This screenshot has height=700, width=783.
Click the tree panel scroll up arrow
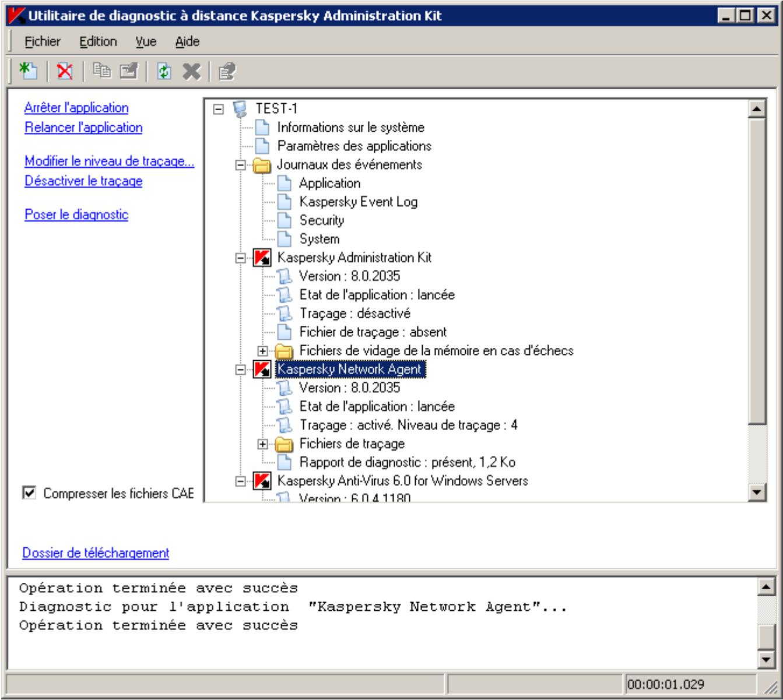coord(757,108)
